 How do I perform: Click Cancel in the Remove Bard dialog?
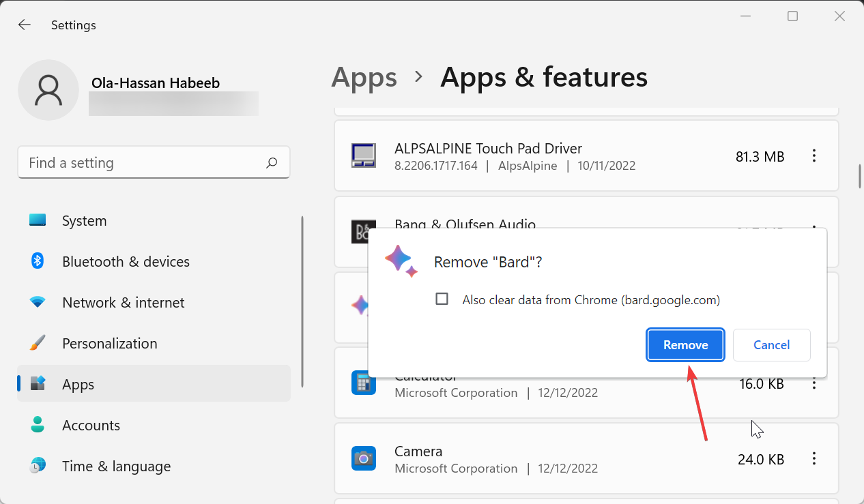[x=772, y=344]
